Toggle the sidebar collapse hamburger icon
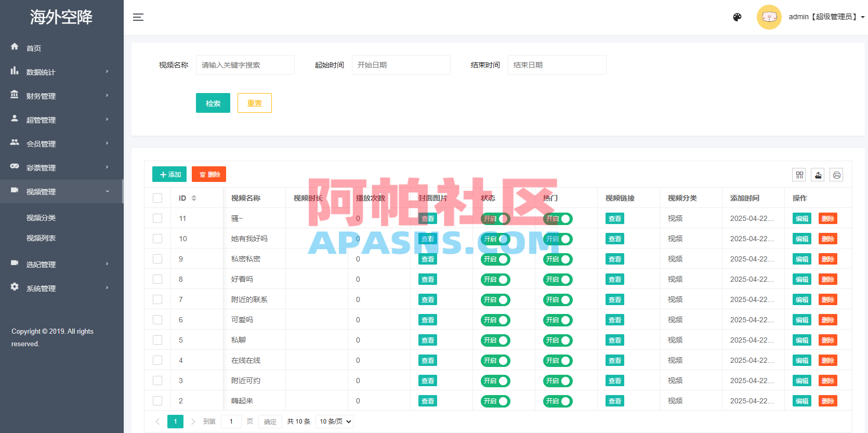868x433 pixels. click(x=138, y=17)
